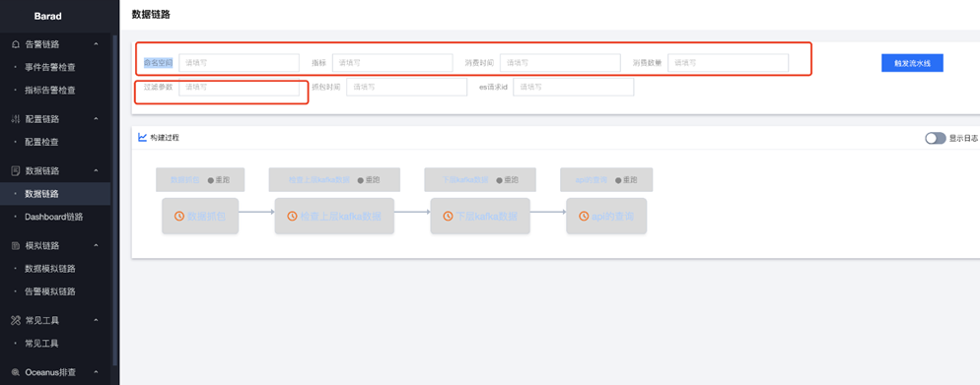Click the magnifier icon beside Oceanus排查
The image size is (980, 385).
click(16, 372)
